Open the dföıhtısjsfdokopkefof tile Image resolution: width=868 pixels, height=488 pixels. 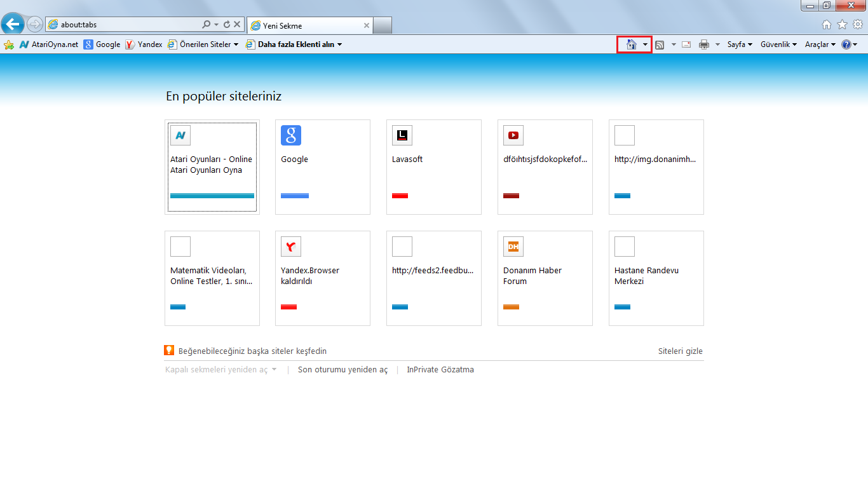(545, 167)
